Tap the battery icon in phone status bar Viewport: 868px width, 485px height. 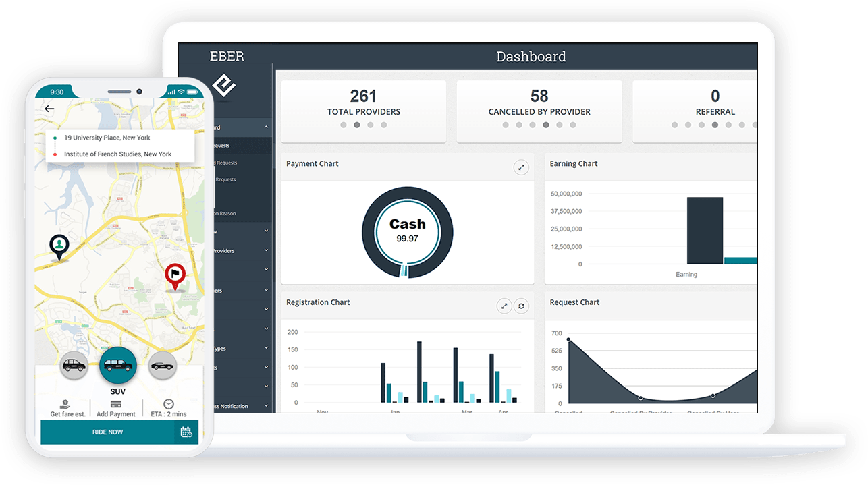(x=191, y=92)
